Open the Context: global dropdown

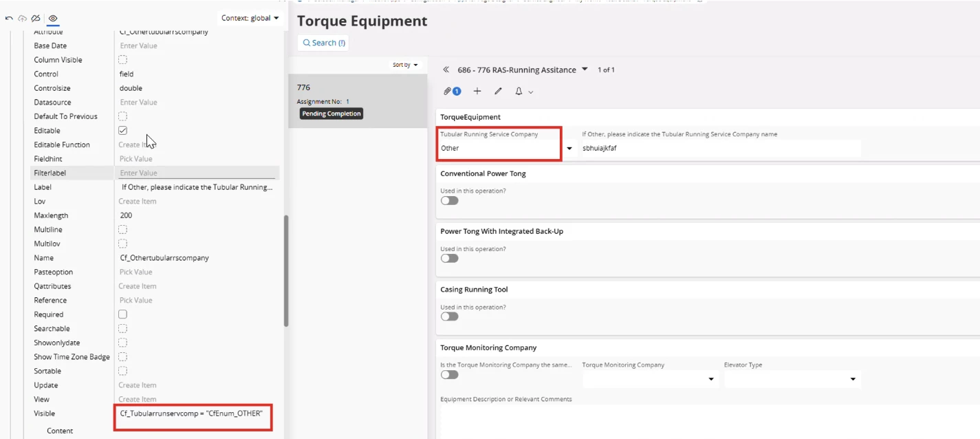pyautogui.click(x=250, y=18)
